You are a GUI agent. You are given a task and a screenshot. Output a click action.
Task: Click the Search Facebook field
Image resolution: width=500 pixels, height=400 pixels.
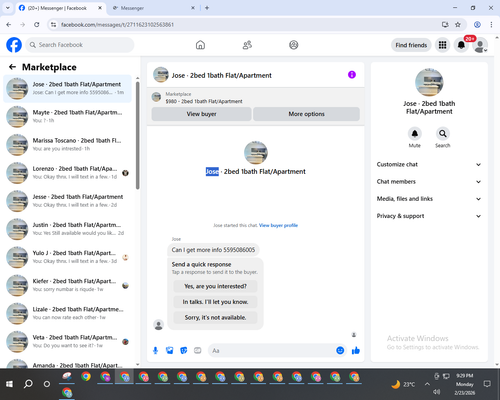[80, 45]
